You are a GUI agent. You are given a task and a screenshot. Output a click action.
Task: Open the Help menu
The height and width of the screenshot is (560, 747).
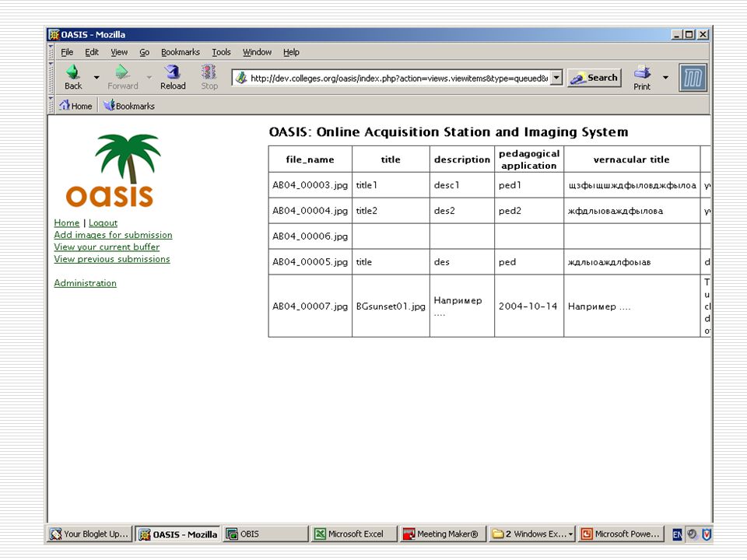(291, 52)
